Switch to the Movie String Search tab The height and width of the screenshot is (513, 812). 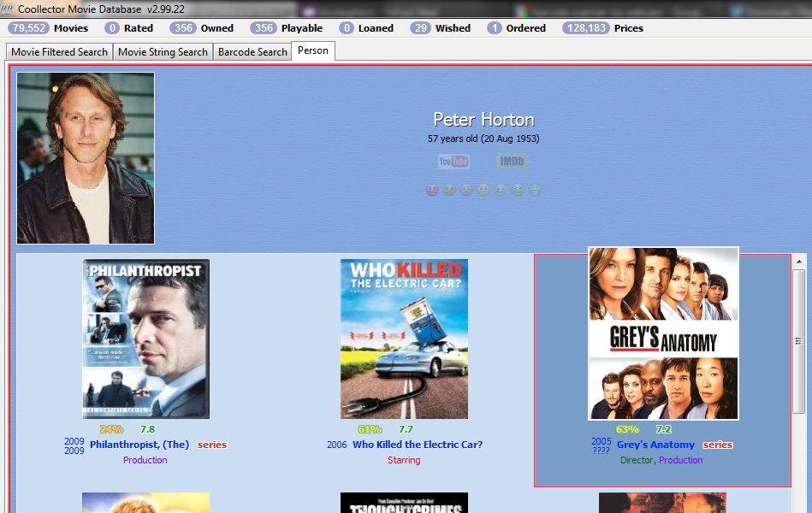pos(163,52)
